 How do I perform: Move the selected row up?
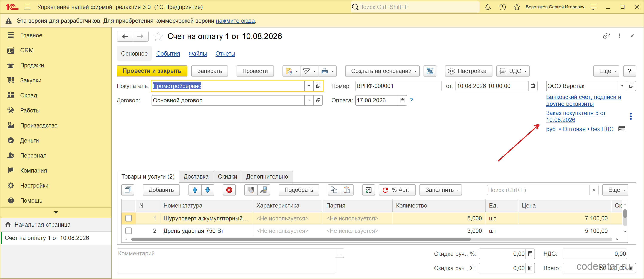(x=195, y=190)
